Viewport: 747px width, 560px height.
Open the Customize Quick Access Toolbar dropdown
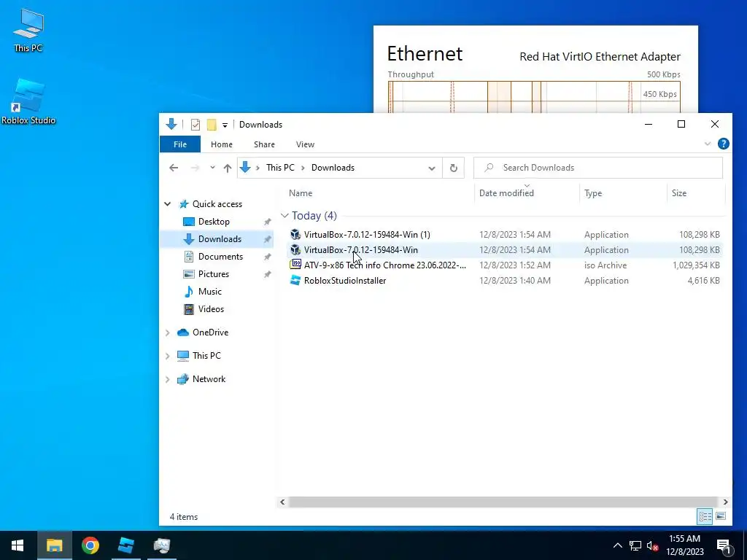pyautogui.click(x=225, y=125)
